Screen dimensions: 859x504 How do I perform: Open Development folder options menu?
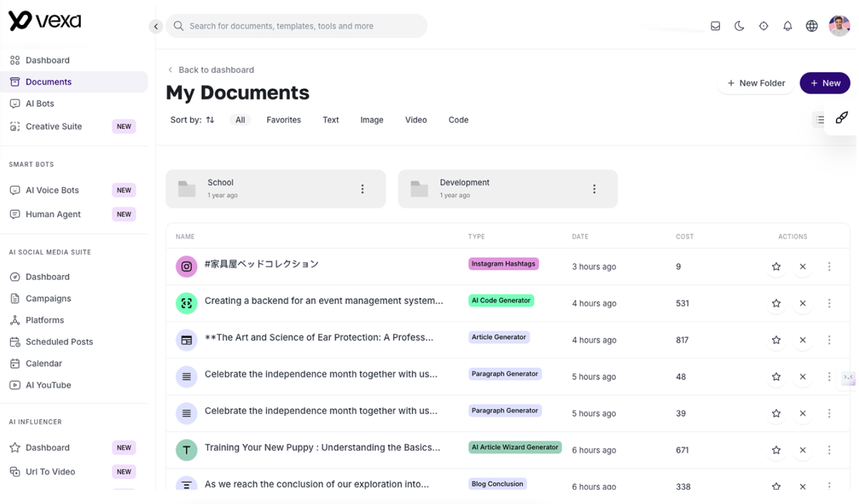point(594,189)
